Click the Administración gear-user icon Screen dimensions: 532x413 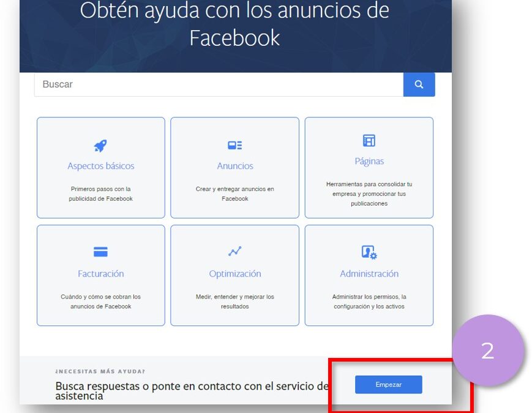369,252
